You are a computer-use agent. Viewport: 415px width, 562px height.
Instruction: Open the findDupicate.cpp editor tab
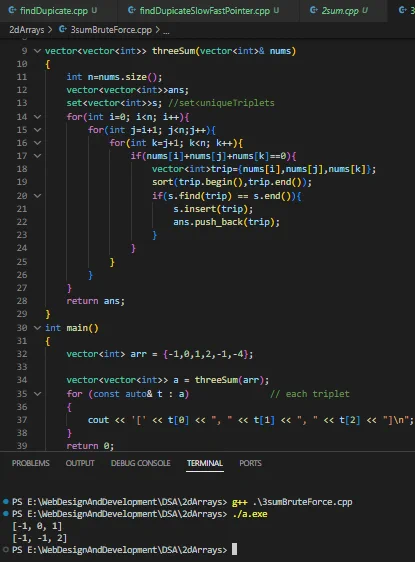[53, 11]
